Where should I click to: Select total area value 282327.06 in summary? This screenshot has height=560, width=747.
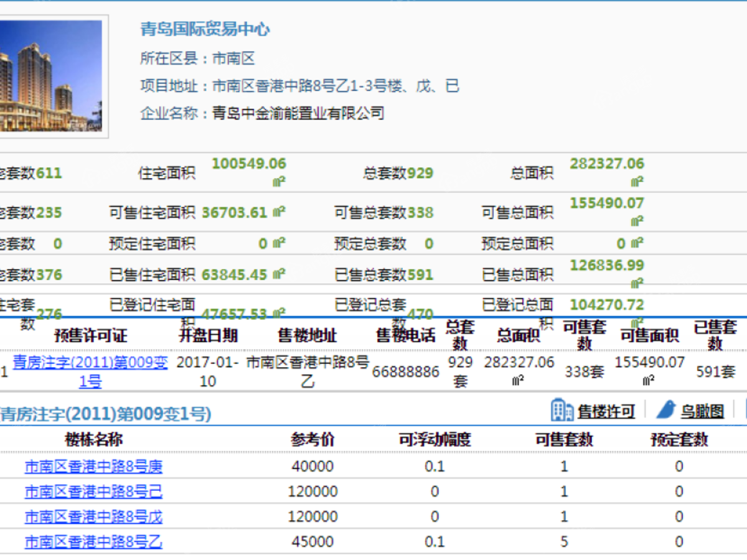click(x=607, y=164)
